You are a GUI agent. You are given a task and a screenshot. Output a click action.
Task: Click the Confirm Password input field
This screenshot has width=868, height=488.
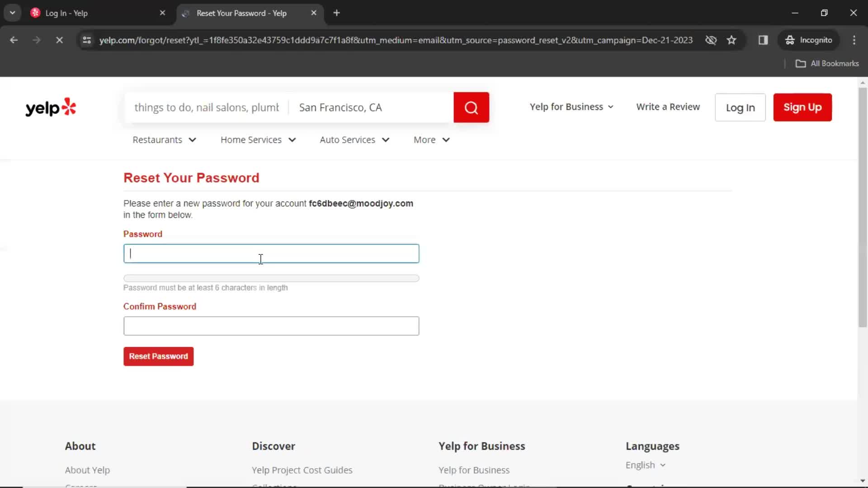pos(271,325)
